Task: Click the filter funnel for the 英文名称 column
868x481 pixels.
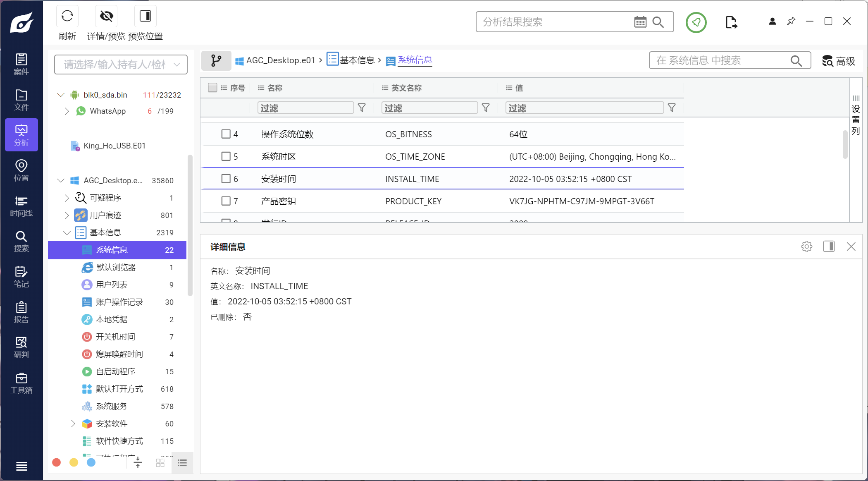Action: (486, 108)
